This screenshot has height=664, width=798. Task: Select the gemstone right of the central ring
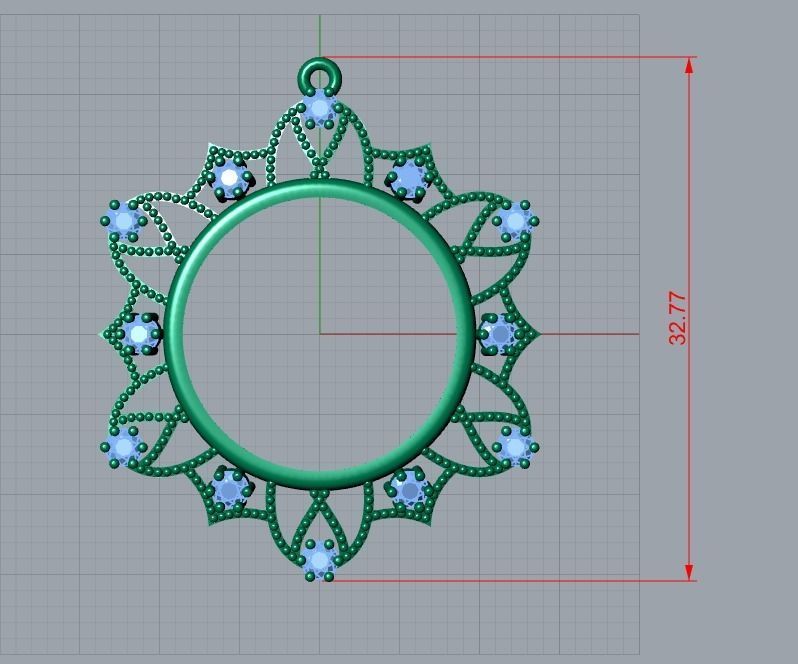coord(501,334)
